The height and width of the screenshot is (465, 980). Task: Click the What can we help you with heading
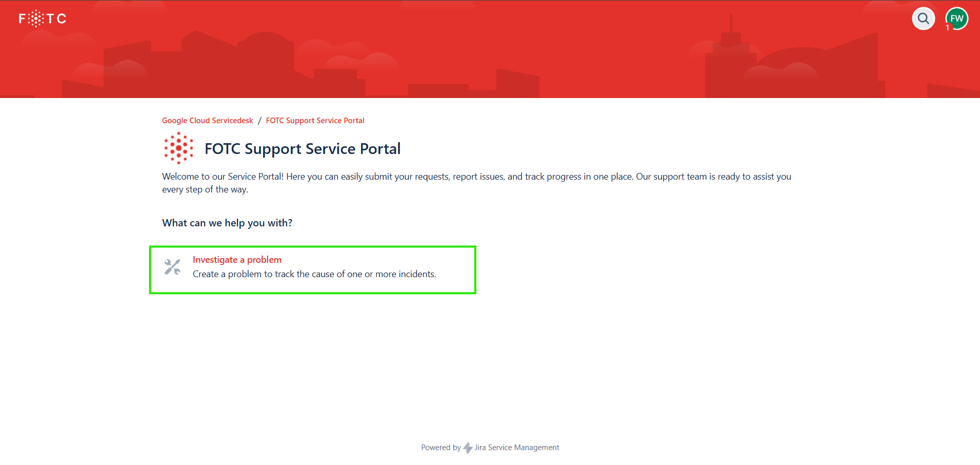pyautogui.click(x=227, y=222)
